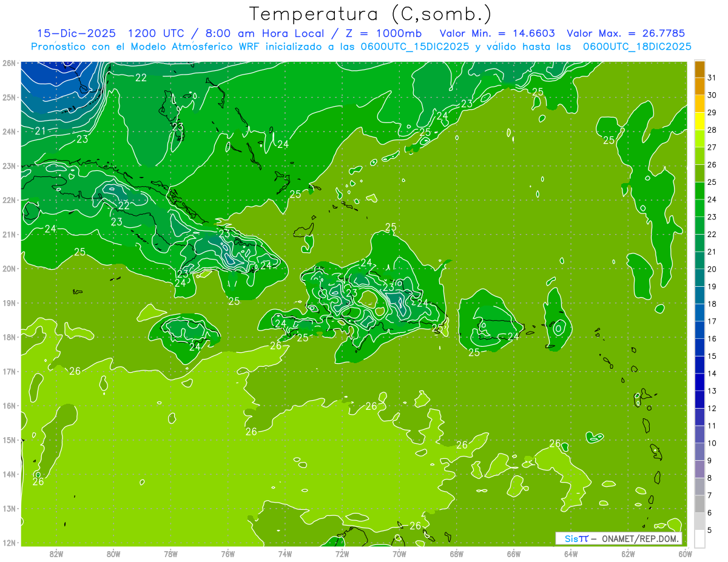Click the '16' value on the color scale
The width and height of the screenshot is (728, 562).
[x=712, y=339]
